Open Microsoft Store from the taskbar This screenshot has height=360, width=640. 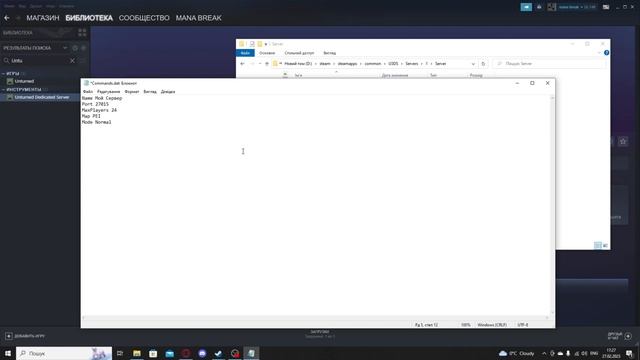[x=153, y=353]
